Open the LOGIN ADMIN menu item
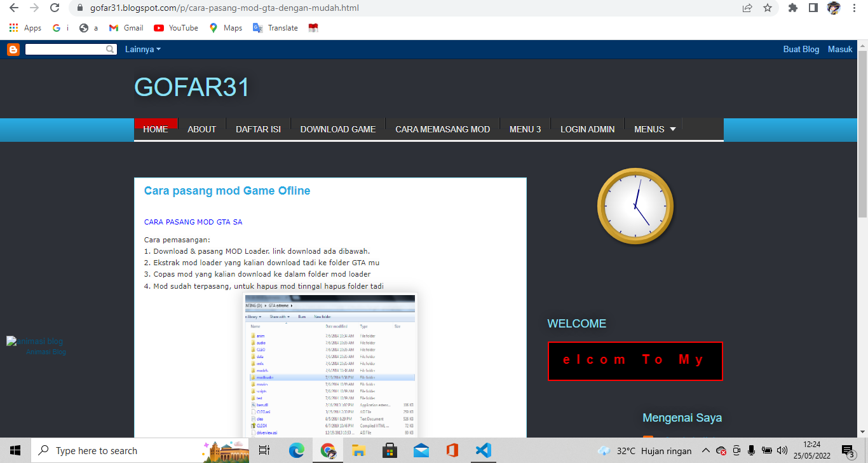The image size is (868, 463). click(588, 129)
